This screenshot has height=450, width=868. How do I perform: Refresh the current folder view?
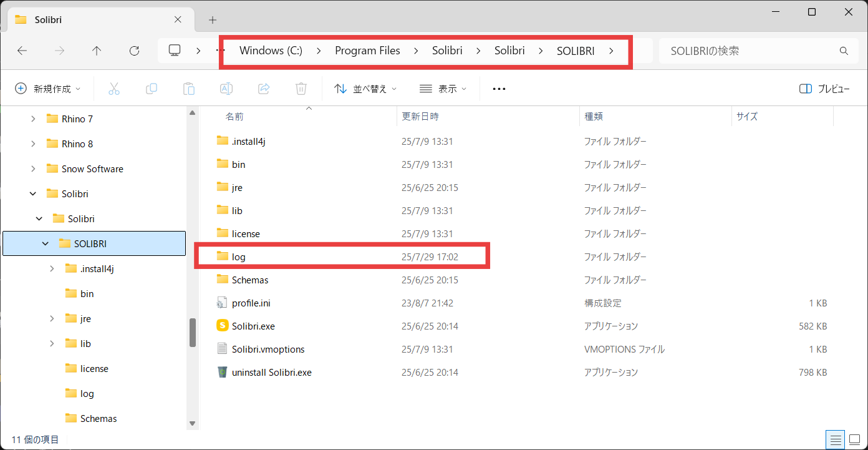coord(134,51)
